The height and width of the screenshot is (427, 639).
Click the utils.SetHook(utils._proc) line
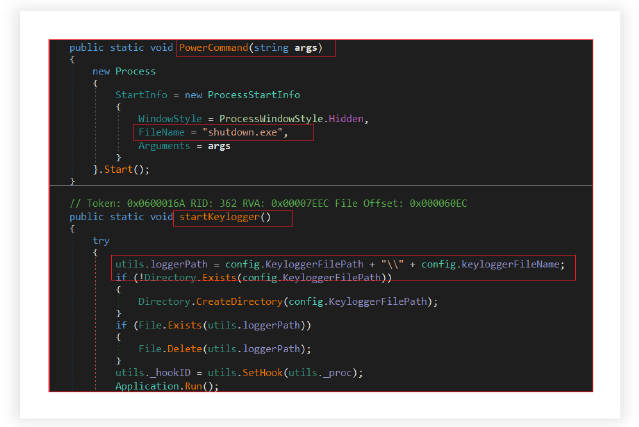click(239, 372)
